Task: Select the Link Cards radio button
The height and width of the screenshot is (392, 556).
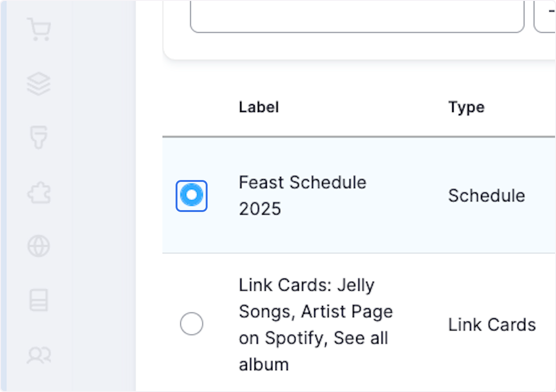Action: (191, 324)
